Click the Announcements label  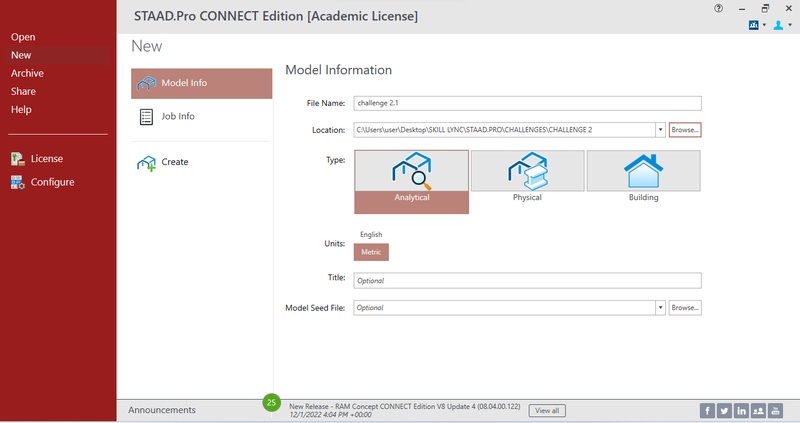pyautogui.click(x=162, y=410)
